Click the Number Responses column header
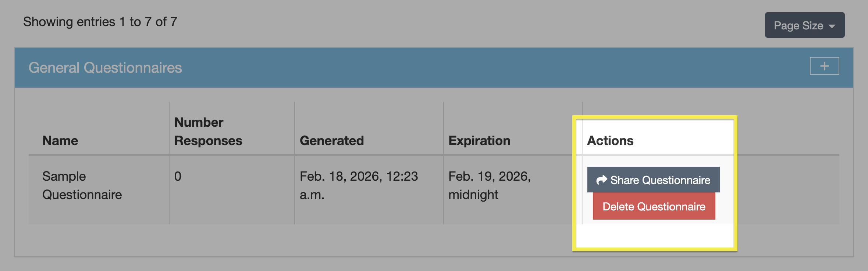 [208, 131]
